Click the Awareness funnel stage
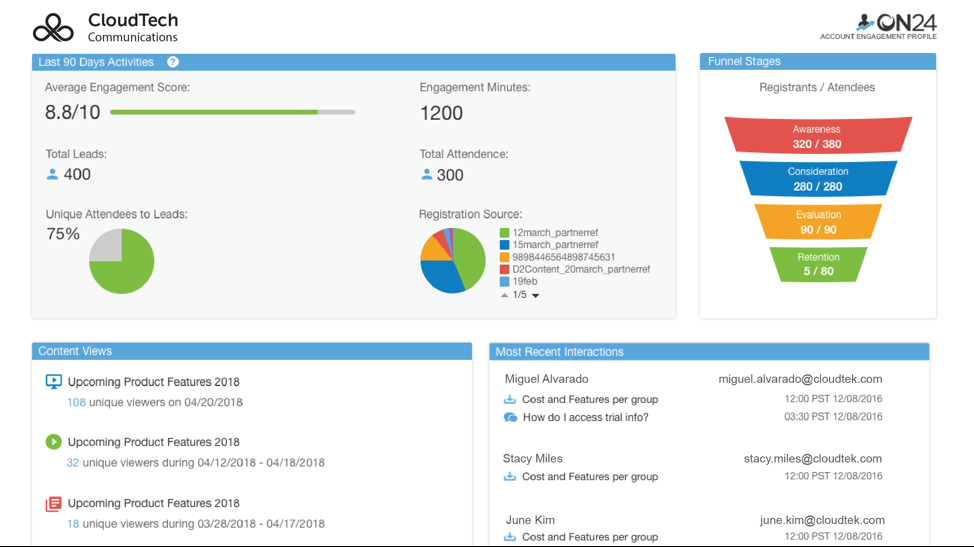 tap(817, 136)
